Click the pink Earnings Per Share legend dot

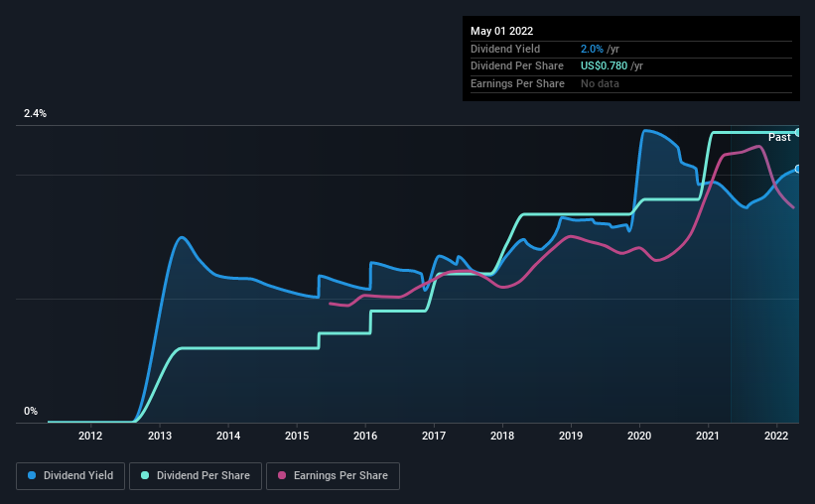283,476
